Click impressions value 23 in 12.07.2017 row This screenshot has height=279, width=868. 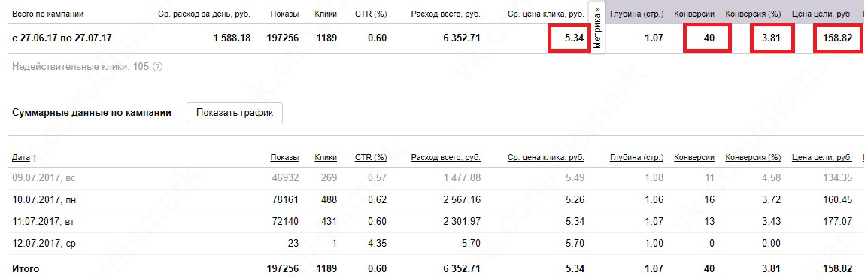coord(293,243)
